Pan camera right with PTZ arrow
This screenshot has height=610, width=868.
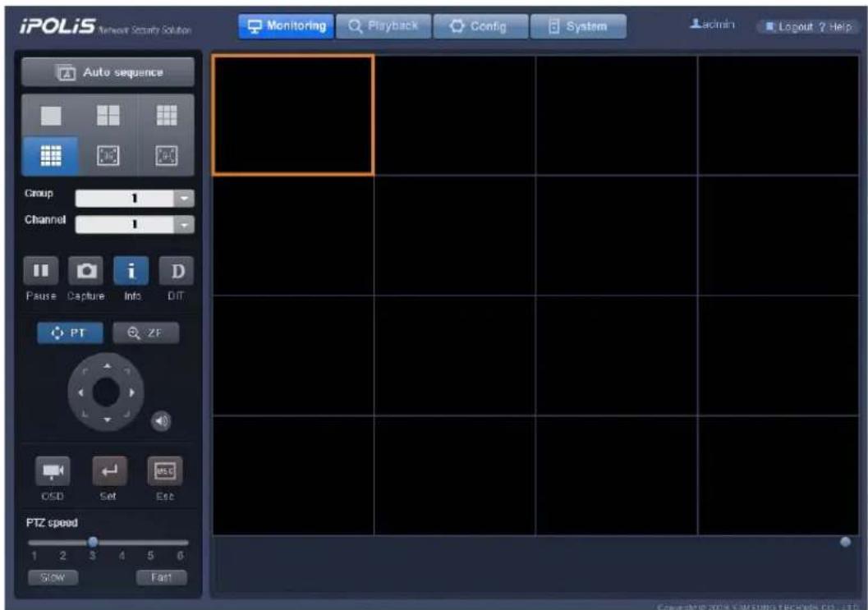tap(131, 392)
